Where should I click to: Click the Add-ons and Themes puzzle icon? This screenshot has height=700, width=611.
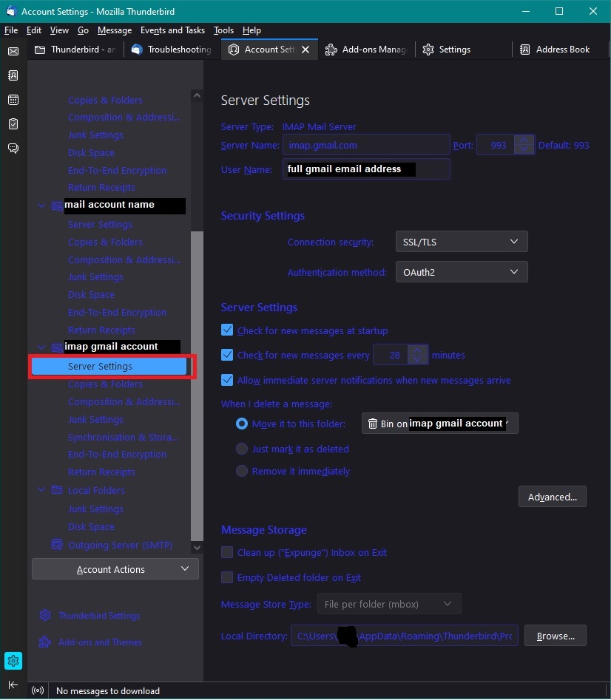point(45,642)
